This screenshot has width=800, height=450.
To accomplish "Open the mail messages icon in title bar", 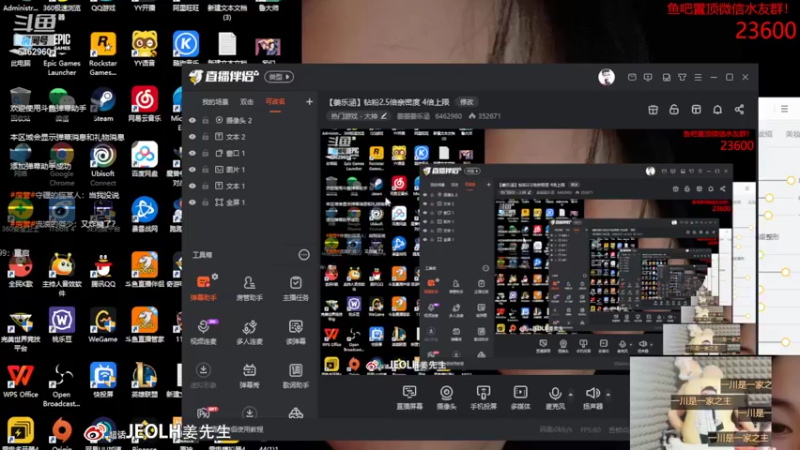I will [632, 77].
